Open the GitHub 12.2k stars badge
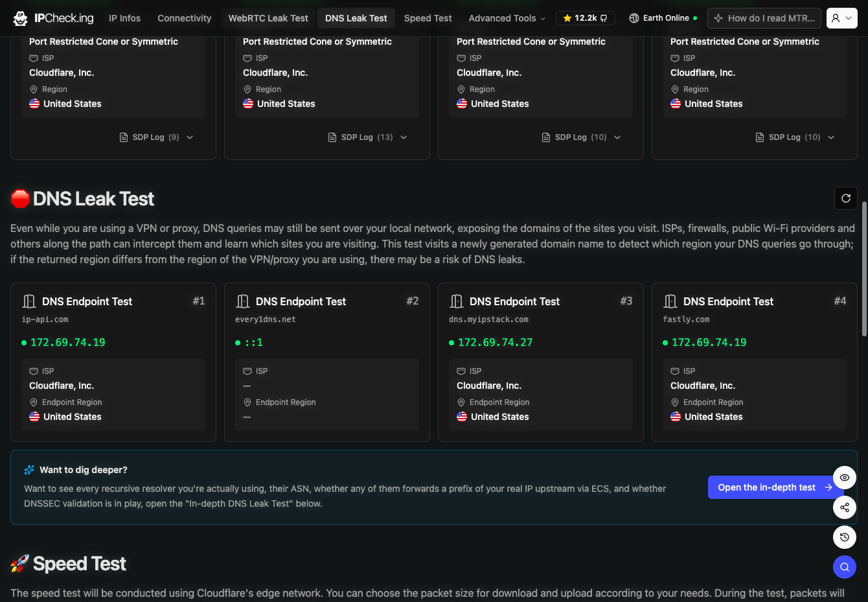Viewport: 868px width, 602px height. pyautogui.click(x=585, y=18)
